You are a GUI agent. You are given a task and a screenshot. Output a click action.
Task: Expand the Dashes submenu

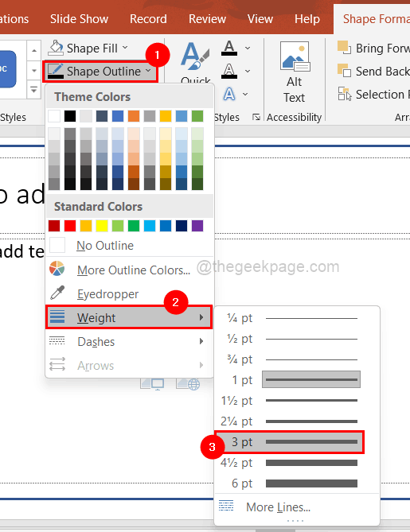130,341
